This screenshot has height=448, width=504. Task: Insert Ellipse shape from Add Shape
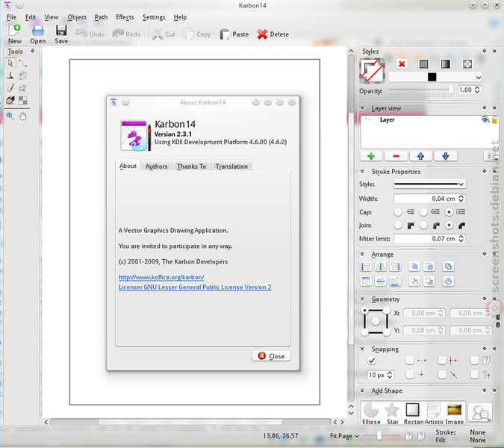pyautogui.click(x=371, y=414)
